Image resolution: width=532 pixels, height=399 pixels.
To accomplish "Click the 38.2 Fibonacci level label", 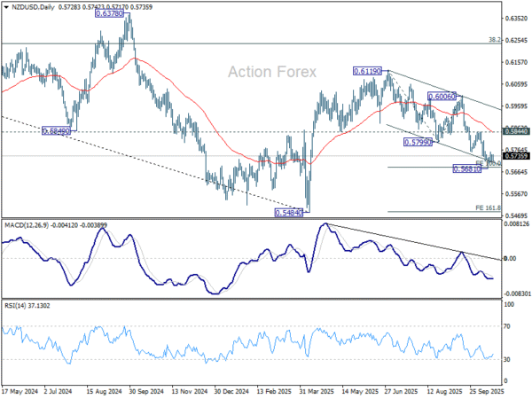I will pyautogui.click(x=496, y=40).
